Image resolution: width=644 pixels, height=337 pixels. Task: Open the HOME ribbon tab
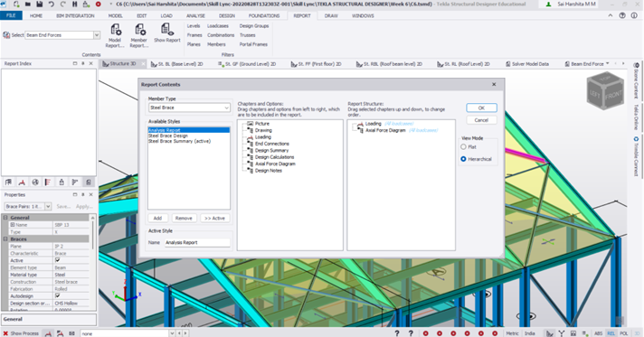(x=36, y=15)
